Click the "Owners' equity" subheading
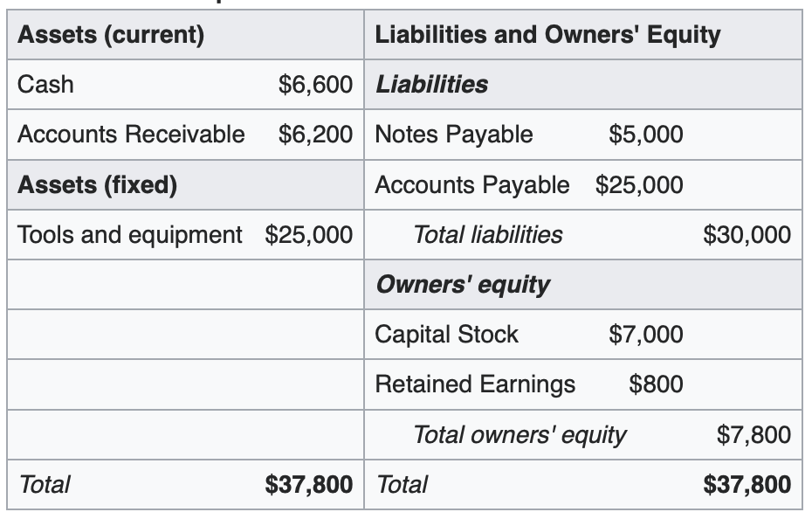 462,284
